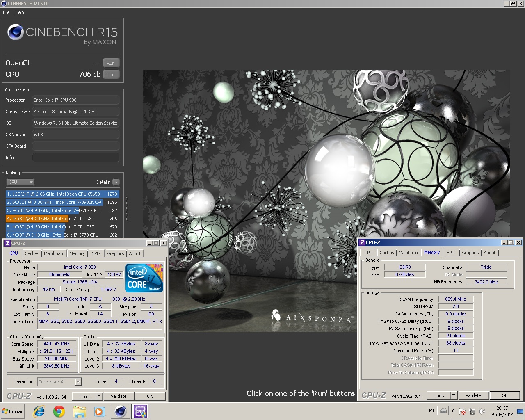525x420 pixels.
Task: Open the Processor #1 selection dropdown
Action: click(x=59, y=382)
